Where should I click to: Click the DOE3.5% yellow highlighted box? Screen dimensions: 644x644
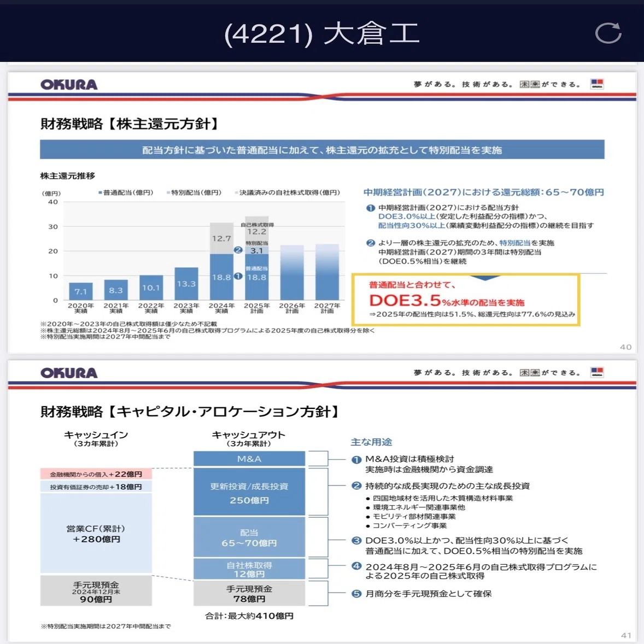pyautogui.click(x=466, y=300)
